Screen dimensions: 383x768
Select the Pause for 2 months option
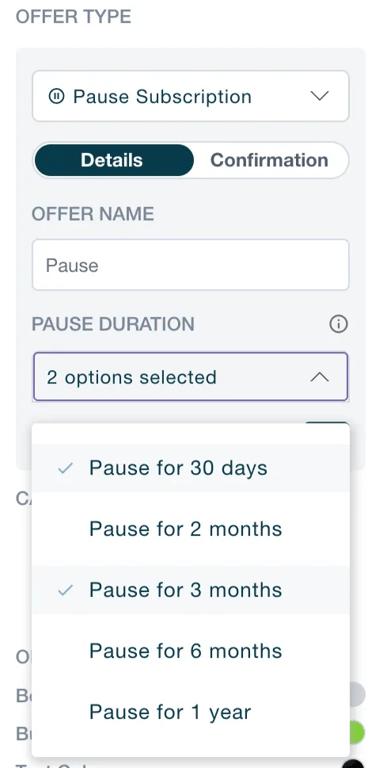click(x=191, y=529)
